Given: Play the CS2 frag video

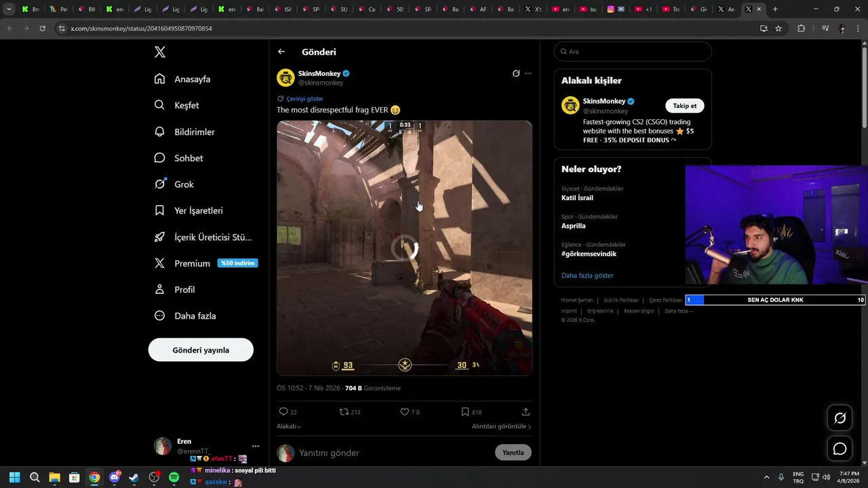Looking at the screenshot, I should 404,248.
